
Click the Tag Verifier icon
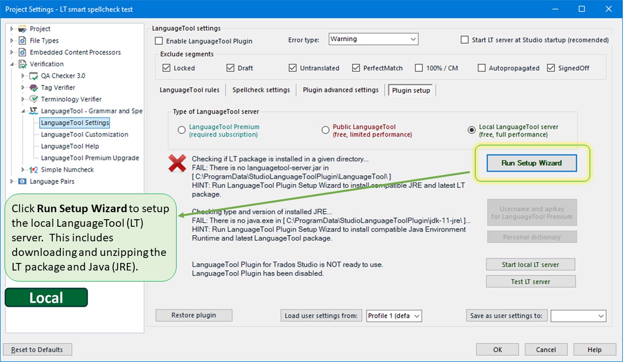point(34,87)
